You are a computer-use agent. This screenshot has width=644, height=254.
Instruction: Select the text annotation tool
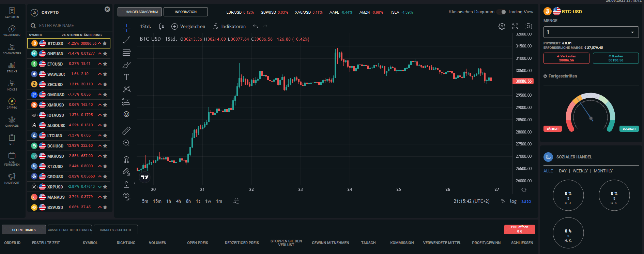tap(126, 77)
